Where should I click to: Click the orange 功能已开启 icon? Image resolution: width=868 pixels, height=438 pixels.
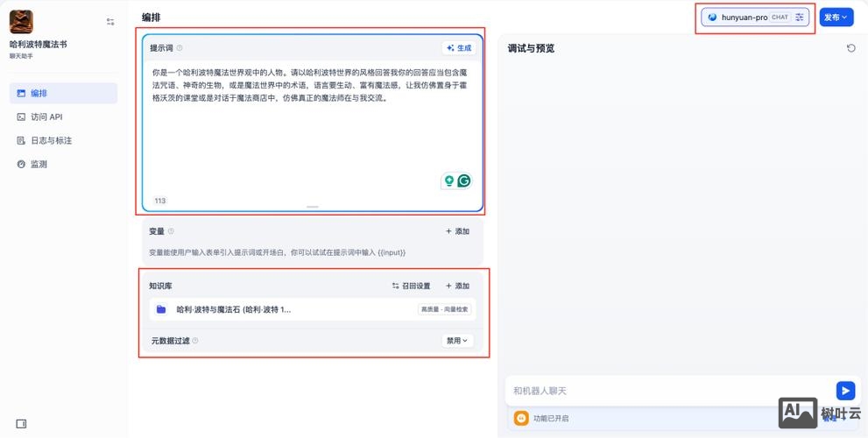tap(521, 418)
